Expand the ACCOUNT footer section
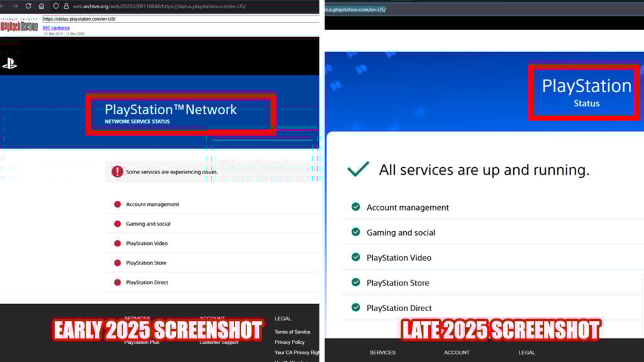Viewport: 644px width, 362px height. [457, 353]
